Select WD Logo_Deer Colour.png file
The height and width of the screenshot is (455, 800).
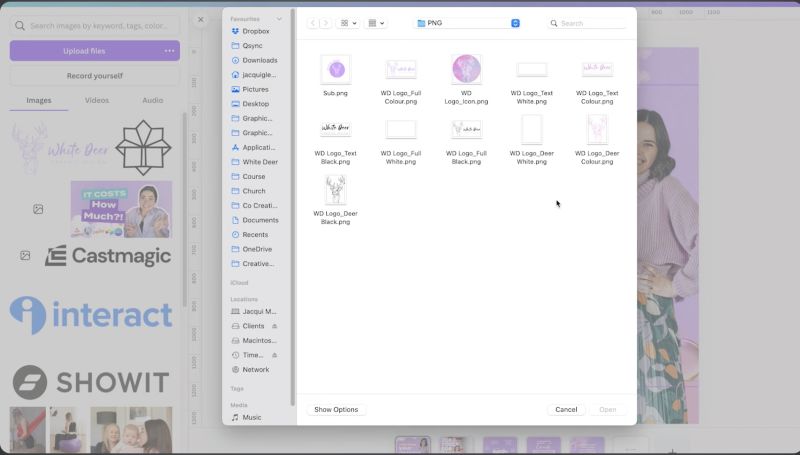pyautogui.click(x=597, y=139)
